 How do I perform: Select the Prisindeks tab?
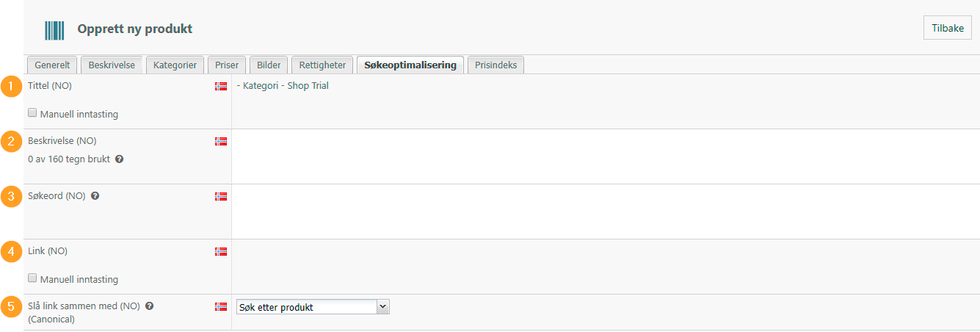(496, 65)
